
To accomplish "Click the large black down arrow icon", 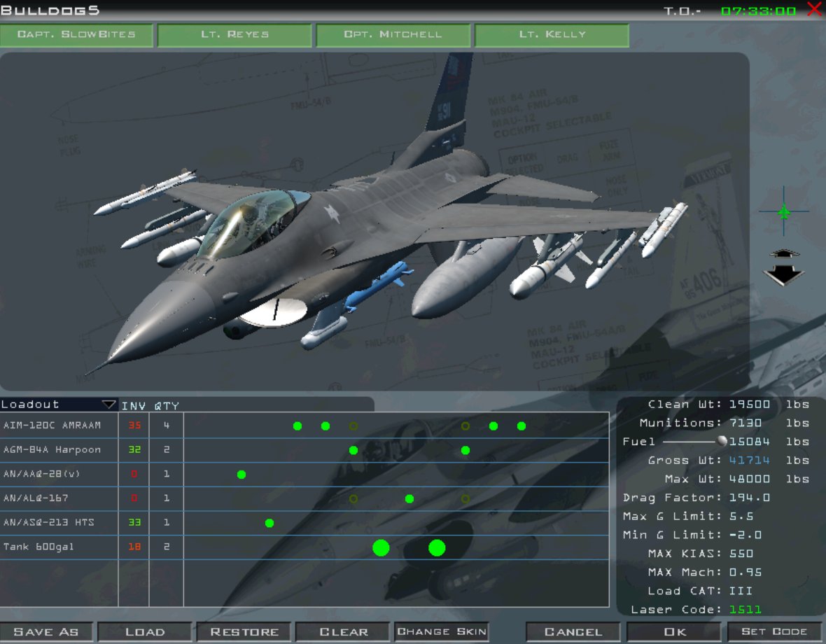I will tap(784, 274).
